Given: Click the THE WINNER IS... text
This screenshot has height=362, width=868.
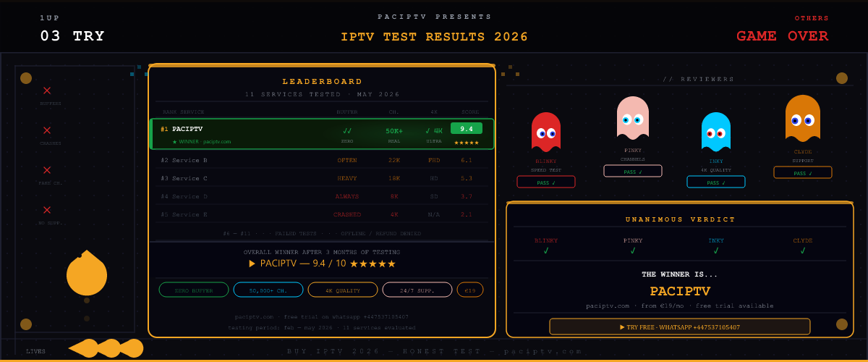Looking at the screenshot, I should pyautogui.click(x=680, y=274).
